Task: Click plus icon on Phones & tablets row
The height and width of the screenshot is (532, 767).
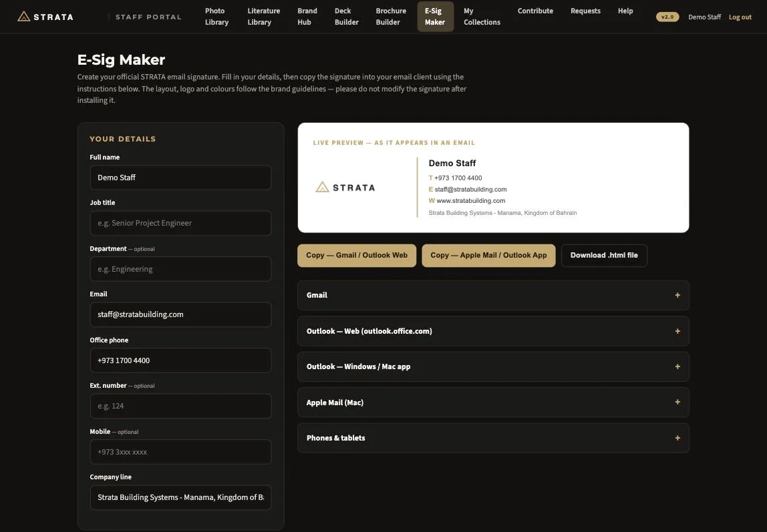Action: pos(677,438)
